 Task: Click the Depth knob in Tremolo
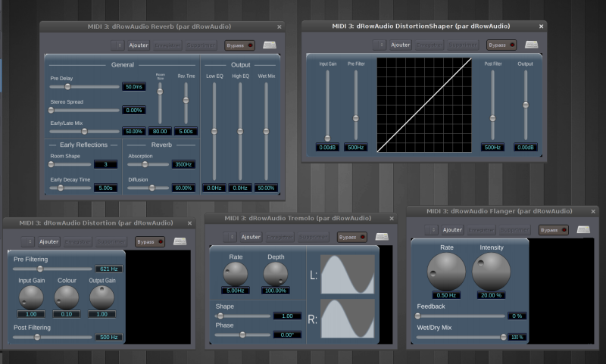click(276, 274)
